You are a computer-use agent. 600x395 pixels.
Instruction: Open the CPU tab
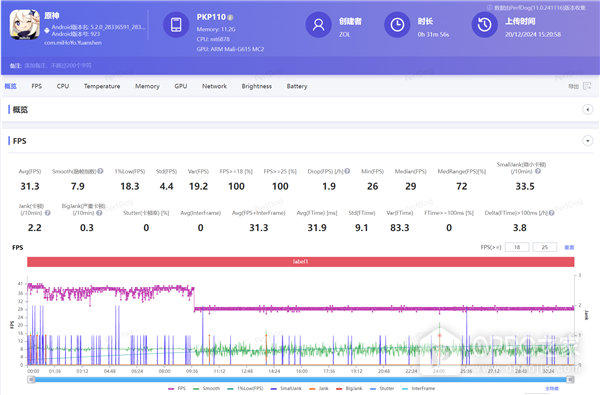tap(63, 86)
